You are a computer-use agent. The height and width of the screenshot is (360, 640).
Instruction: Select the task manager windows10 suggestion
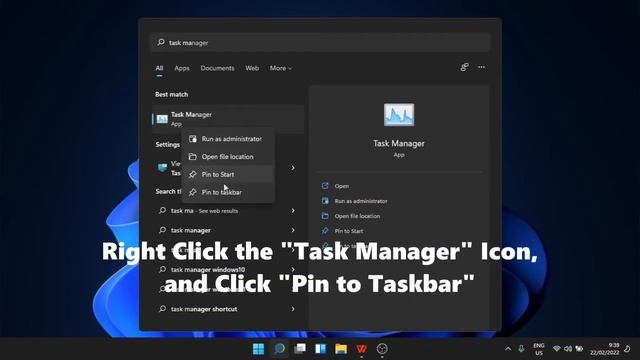click(227, 269)
